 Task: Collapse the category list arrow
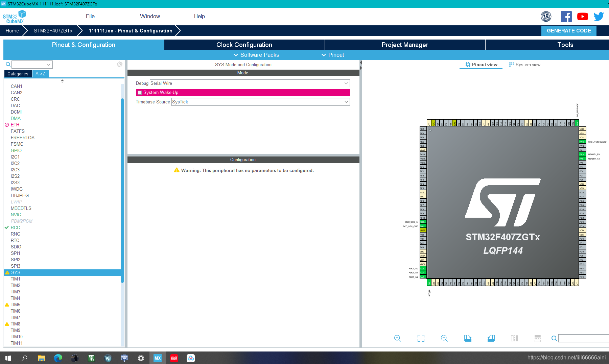[62, 81]
